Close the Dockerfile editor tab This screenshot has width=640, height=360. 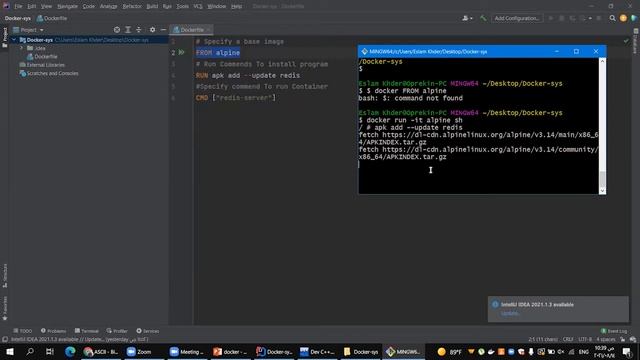click(208, 30)
